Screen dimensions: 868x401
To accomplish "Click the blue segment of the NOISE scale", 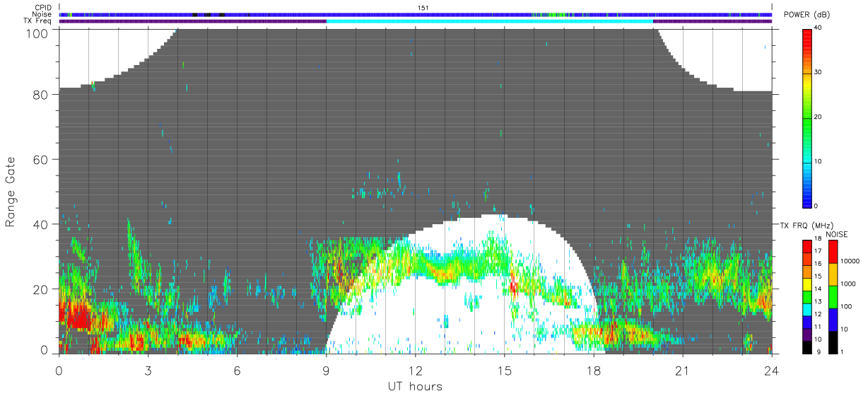I will pos(833,320).
